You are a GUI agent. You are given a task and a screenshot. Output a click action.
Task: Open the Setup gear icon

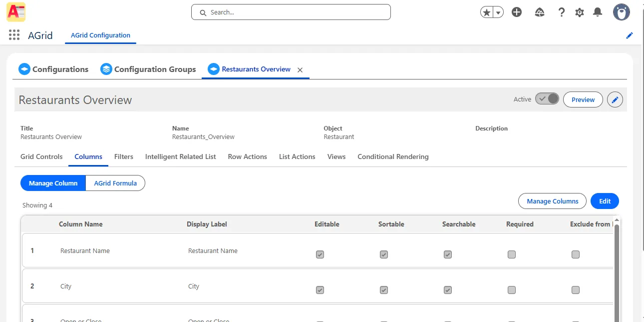579,12
